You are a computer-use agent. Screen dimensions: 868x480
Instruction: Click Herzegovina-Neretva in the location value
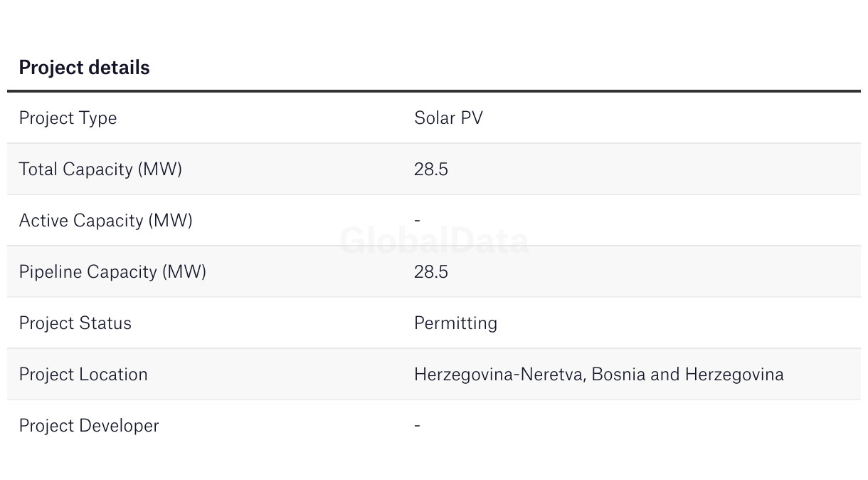click(499, 375)
